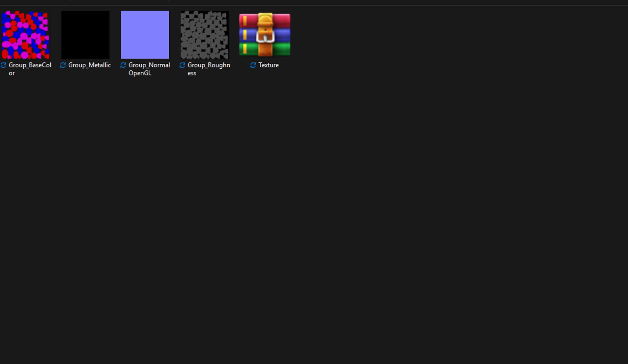Click sync status icon beside Group_Metallic
Viewport: 628px width, 364px height.
coord(63,65)
